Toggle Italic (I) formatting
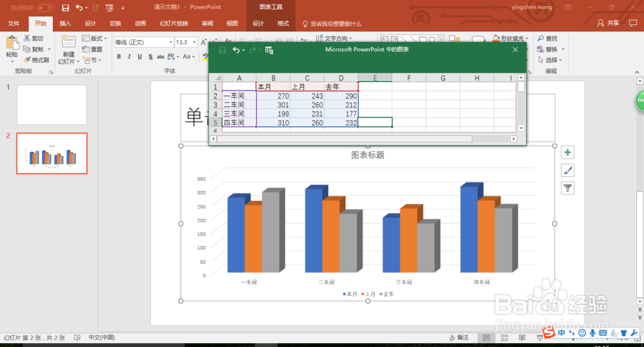The height and width of the screenshot is (347, 644). tap(129, 57)
